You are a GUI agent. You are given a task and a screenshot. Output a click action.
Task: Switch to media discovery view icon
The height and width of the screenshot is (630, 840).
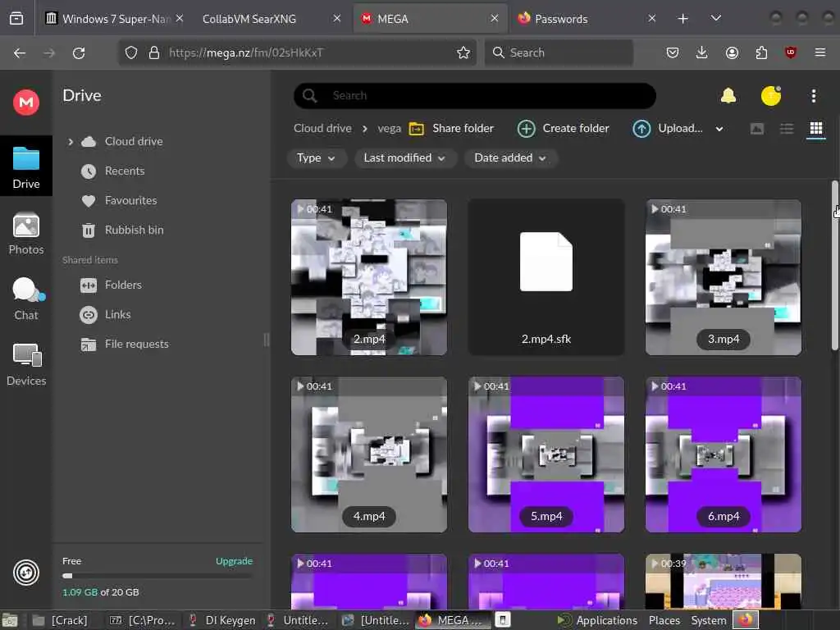[756, 129]
